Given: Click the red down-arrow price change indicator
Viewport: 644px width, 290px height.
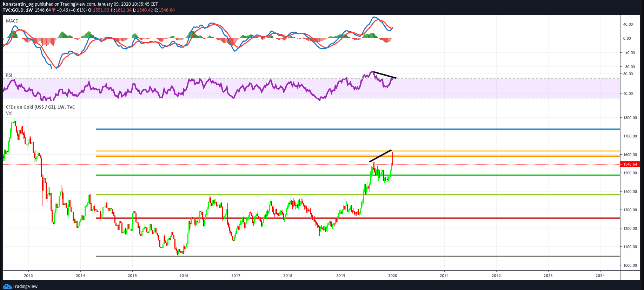Looking at the screenshot, I should 54,10.
